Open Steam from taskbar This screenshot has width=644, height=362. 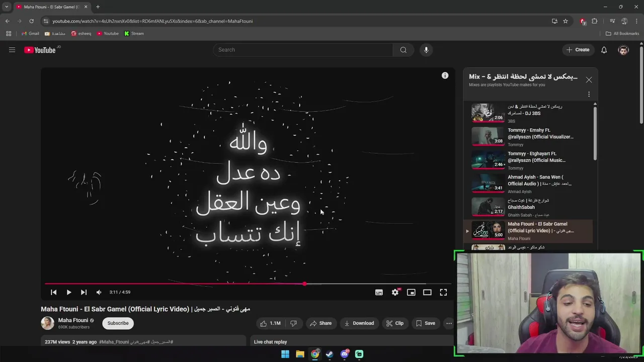tap(330, 354)
